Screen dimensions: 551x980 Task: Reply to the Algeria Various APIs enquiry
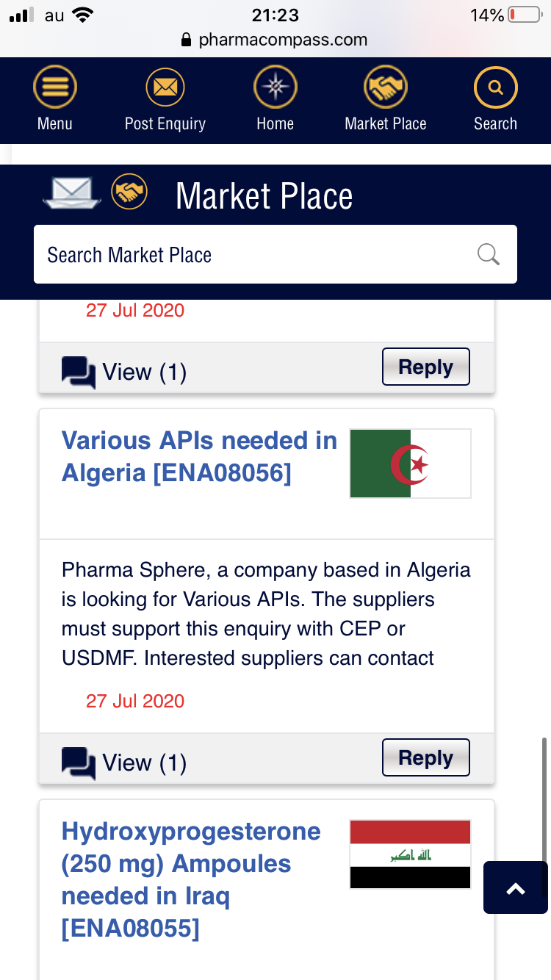(x=425, y=757)
